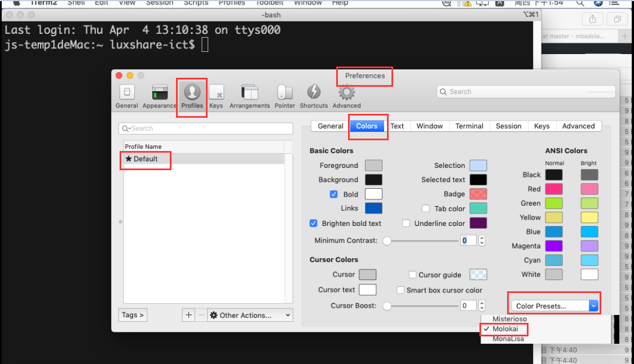
Task: Click the plus button to add profile
Action: (188, 315)
